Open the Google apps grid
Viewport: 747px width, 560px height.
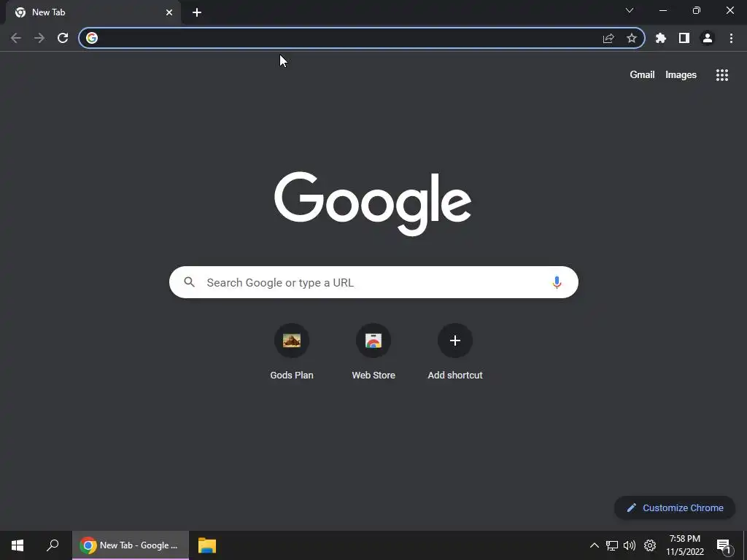pos(722,75)
